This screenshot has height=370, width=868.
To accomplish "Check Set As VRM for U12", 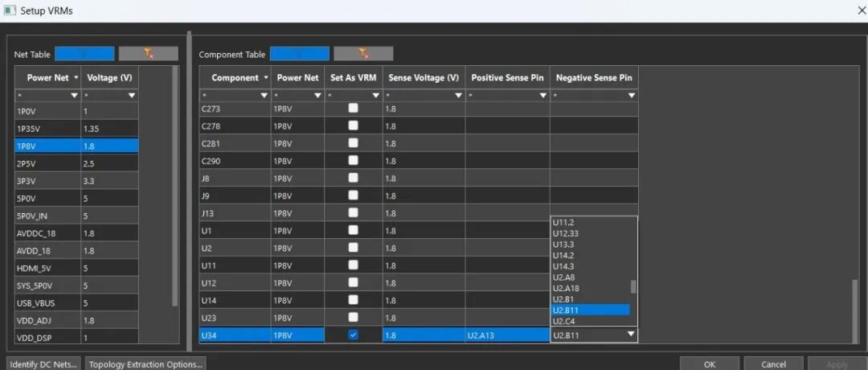I will click(353, 282).
